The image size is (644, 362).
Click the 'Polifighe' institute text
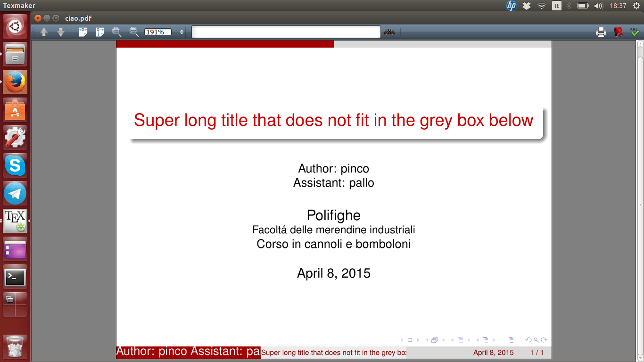(x=333, y=215)
